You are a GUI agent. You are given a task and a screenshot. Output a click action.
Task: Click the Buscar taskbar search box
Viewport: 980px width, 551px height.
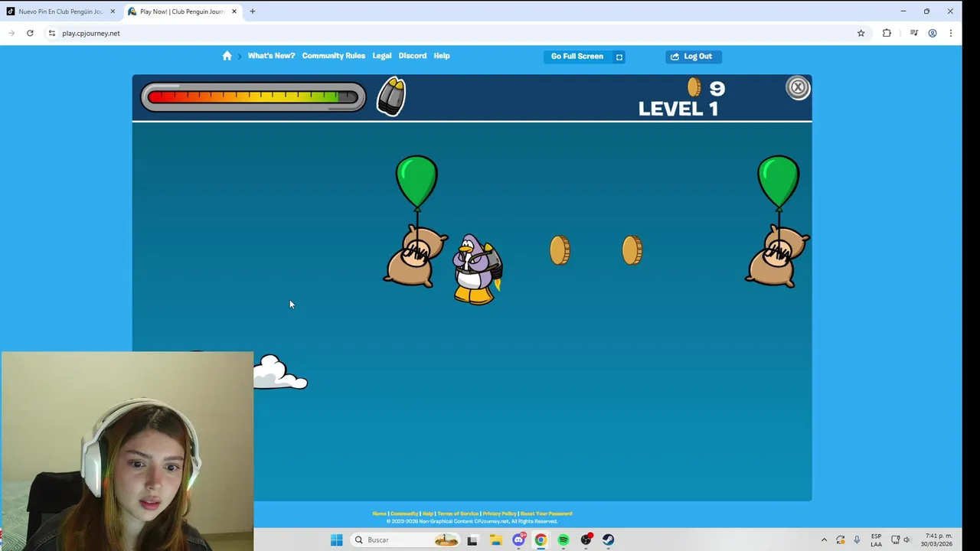[x=406, y=540]
